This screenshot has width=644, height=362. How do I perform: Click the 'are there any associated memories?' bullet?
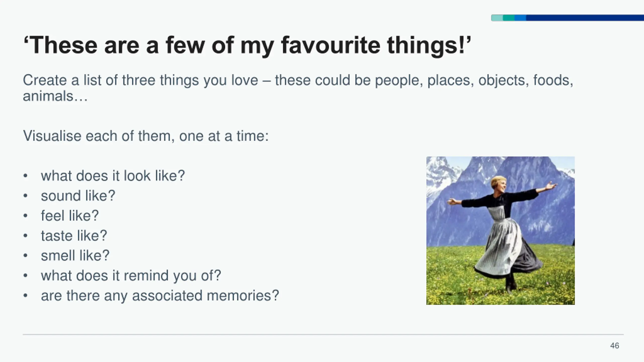pyautogui.click(x=160, y=295)
